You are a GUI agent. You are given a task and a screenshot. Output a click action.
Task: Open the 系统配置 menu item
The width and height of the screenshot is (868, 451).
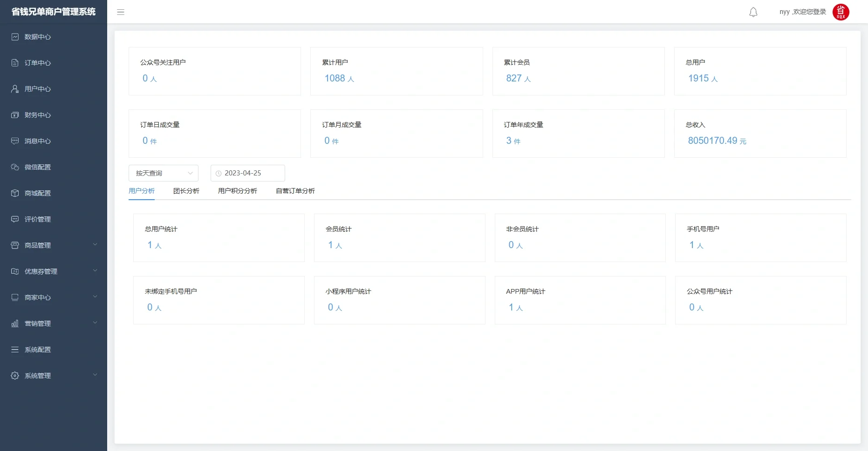38,350
